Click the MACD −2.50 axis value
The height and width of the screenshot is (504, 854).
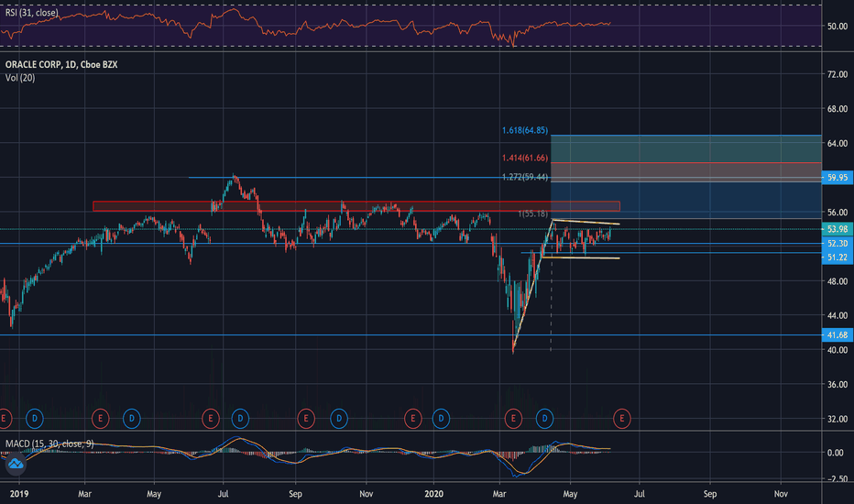838,479
